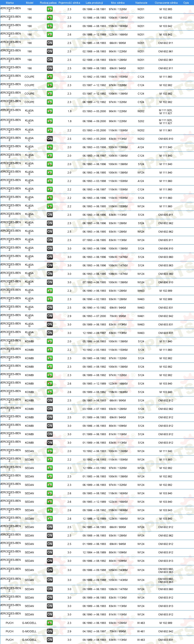Click ON diesel icon for 190 90kW/122KM row
Image resolution: width=194 pixels, height=644 pixels.
50,51
